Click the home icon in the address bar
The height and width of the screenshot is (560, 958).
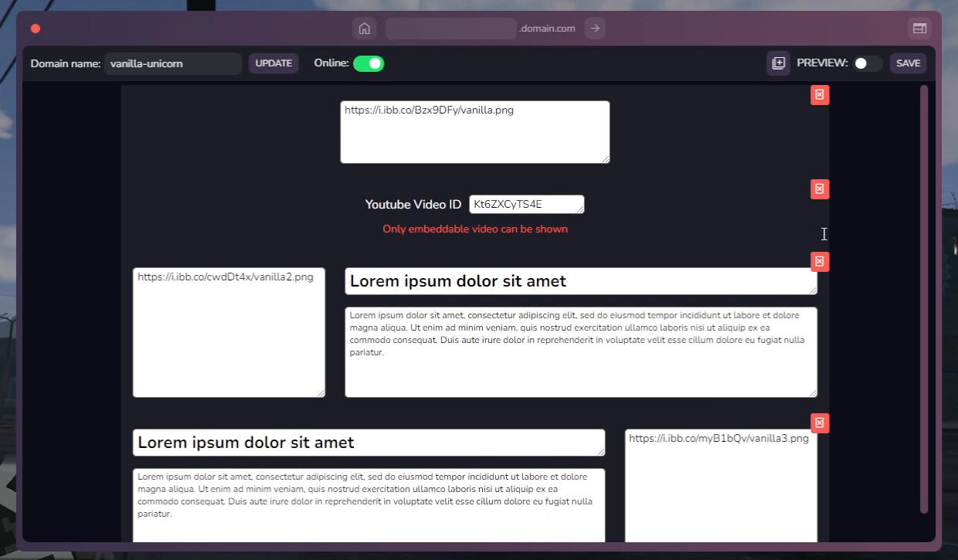pos(364,28)
